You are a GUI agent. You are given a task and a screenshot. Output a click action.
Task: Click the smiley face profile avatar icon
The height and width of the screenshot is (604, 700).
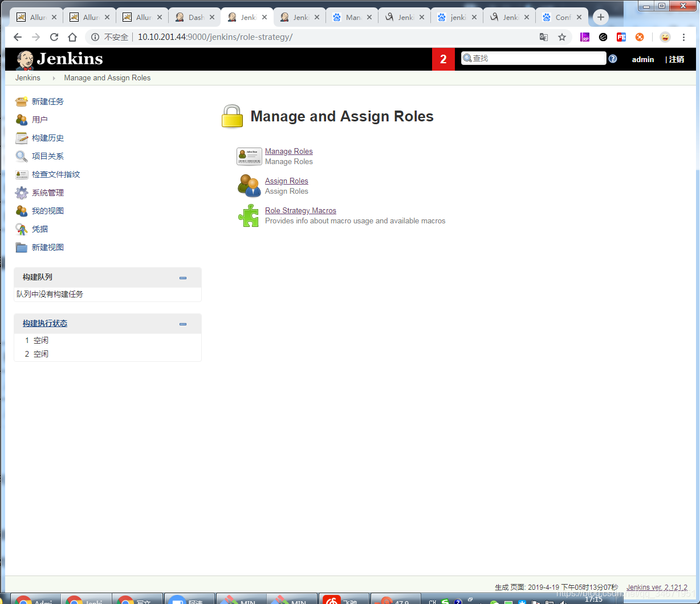tap(665, 37)
